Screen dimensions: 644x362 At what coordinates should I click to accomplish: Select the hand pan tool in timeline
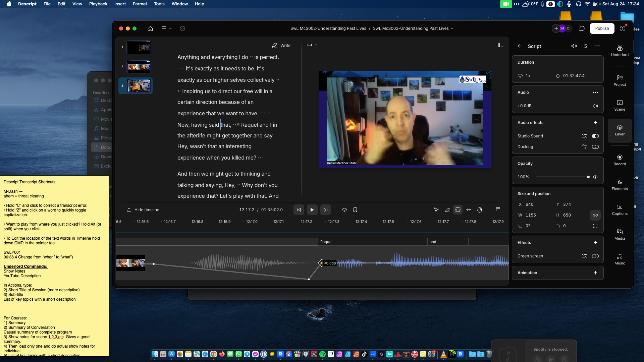click(480, 210)
